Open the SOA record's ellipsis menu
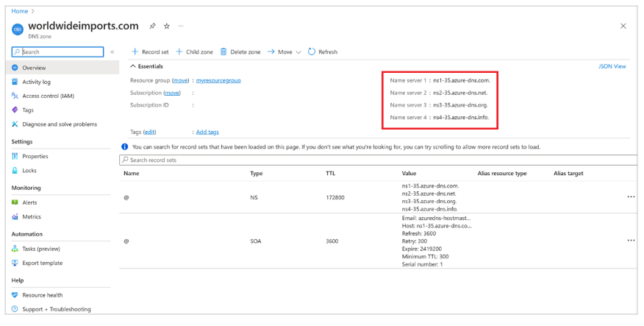 click(630, 241)
